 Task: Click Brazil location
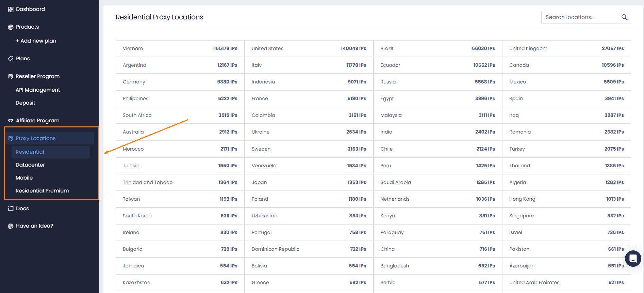(437, 48)
